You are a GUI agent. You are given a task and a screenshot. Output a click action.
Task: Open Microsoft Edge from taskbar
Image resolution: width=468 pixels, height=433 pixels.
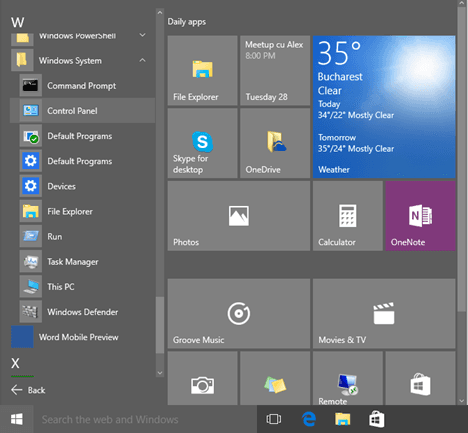309,419
